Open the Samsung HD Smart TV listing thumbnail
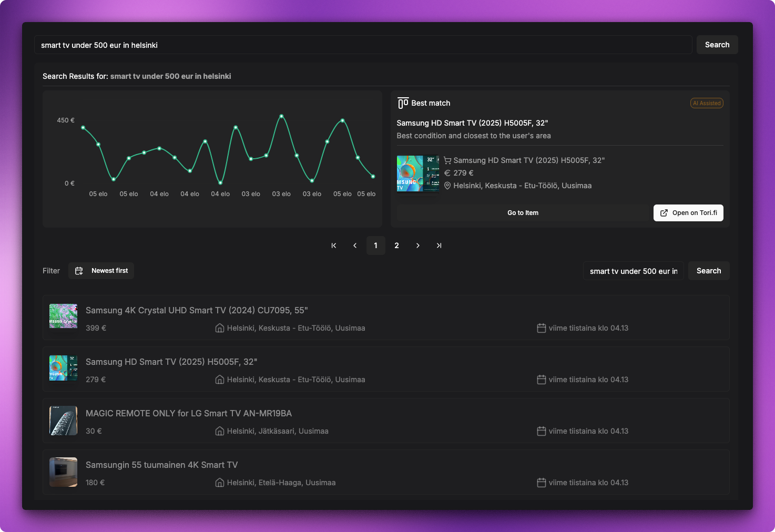The image size is (775, 532). click(x=63, y=367)
